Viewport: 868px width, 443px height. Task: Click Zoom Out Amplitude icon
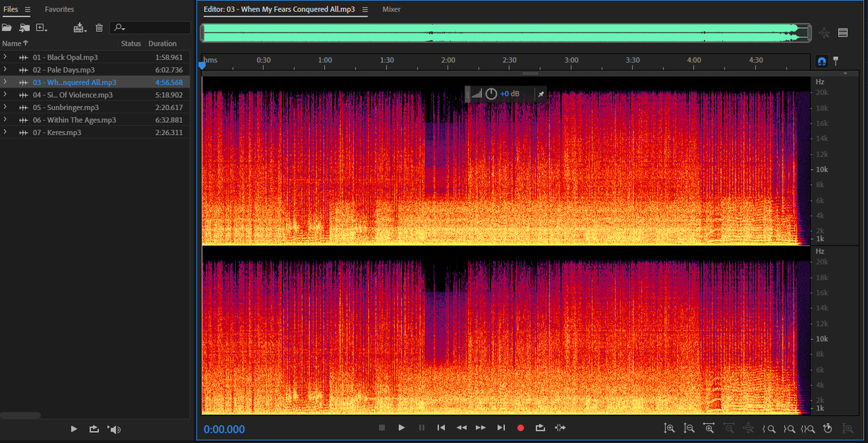point(689,428)
